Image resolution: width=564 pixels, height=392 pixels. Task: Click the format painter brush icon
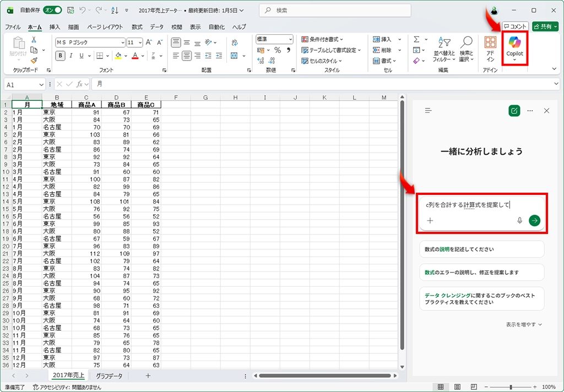(34, 60)
